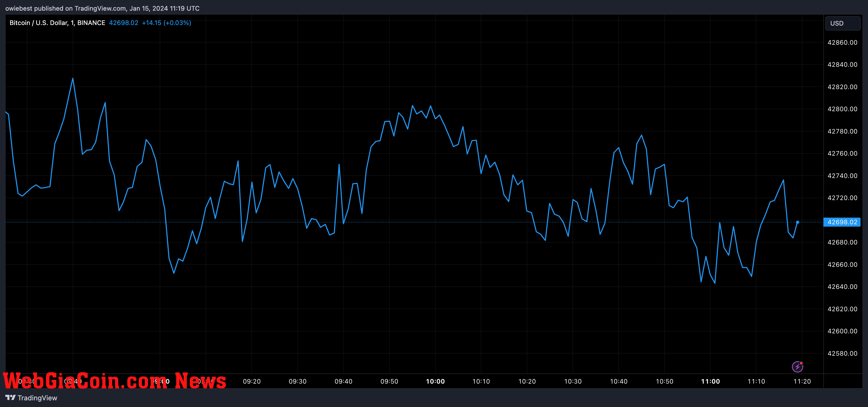The width and height of the screenshot is (868, 407).
Task: Click the 42680.00 price axis label
Action: tap(842, 242)
